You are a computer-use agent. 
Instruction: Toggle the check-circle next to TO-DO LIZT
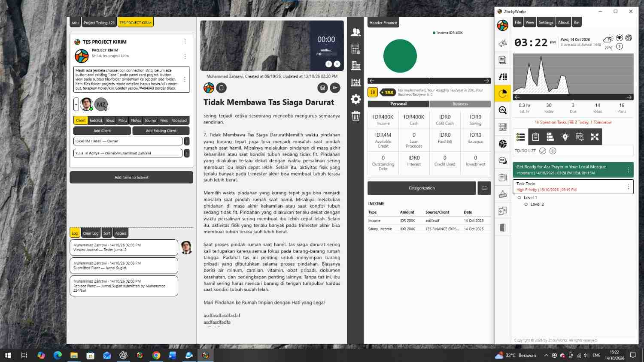(x=543, y=151)
